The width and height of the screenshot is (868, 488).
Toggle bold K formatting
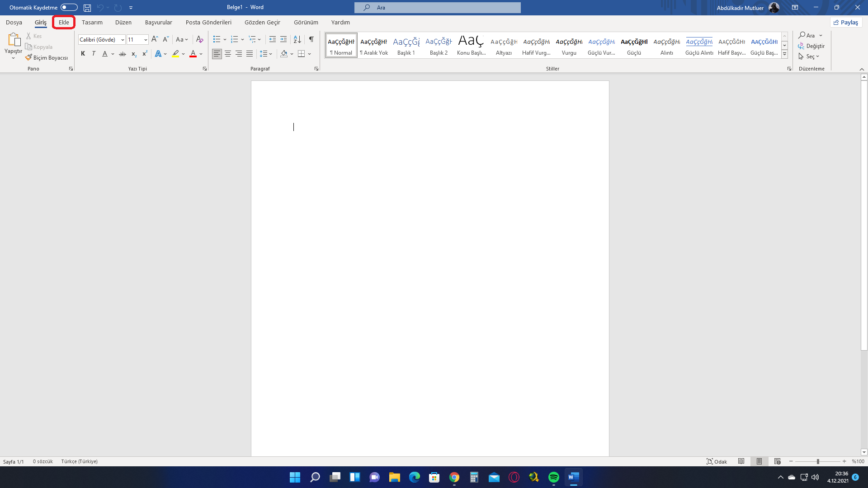click(x=83, y=54)
